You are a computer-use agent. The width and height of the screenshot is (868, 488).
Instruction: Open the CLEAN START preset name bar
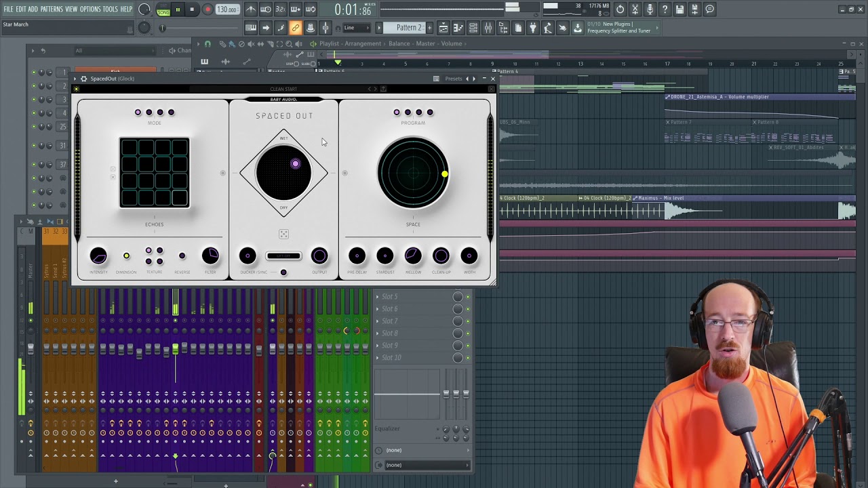coord(283,89)
